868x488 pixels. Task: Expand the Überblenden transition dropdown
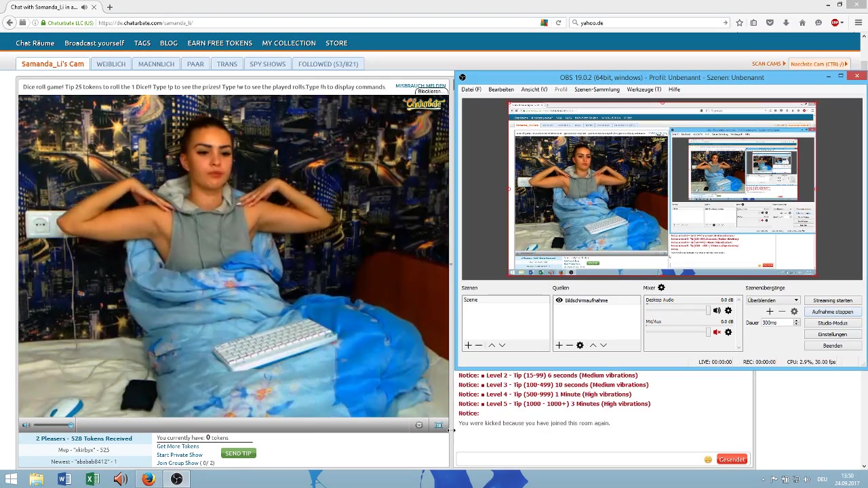click(x=796, y=300)
